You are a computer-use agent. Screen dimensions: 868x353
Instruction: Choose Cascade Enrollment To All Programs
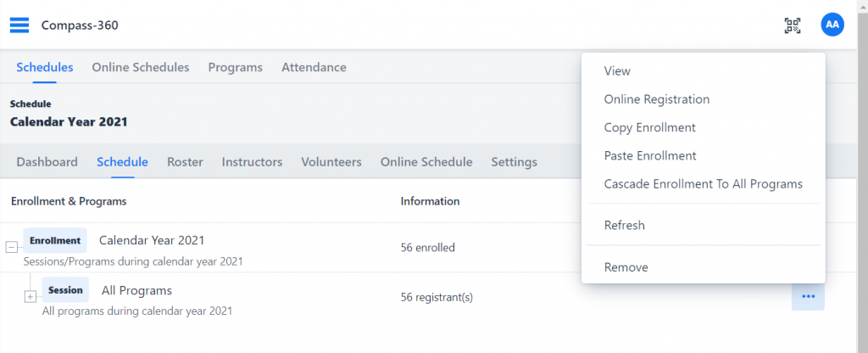(x=703, y=184)
